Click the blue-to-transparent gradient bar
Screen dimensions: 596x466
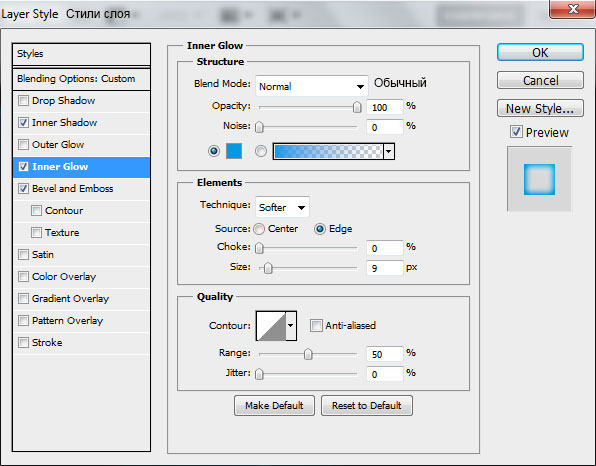coord(328,152)
